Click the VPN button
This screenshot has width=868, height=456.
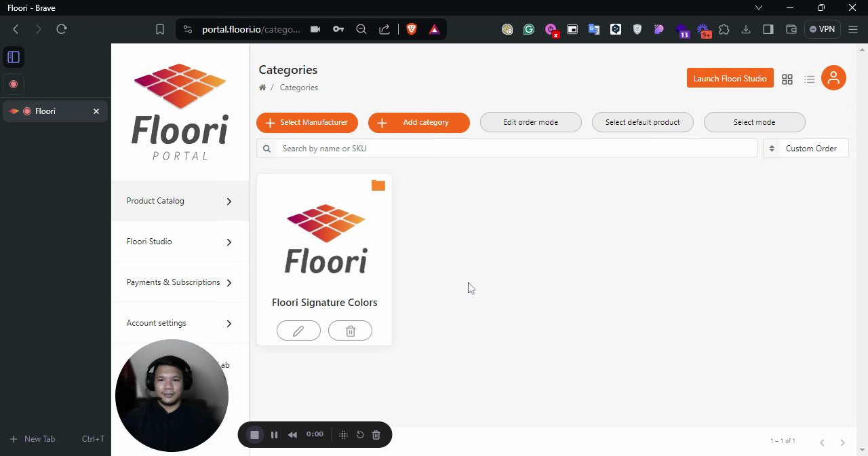[x=823, y=29]
